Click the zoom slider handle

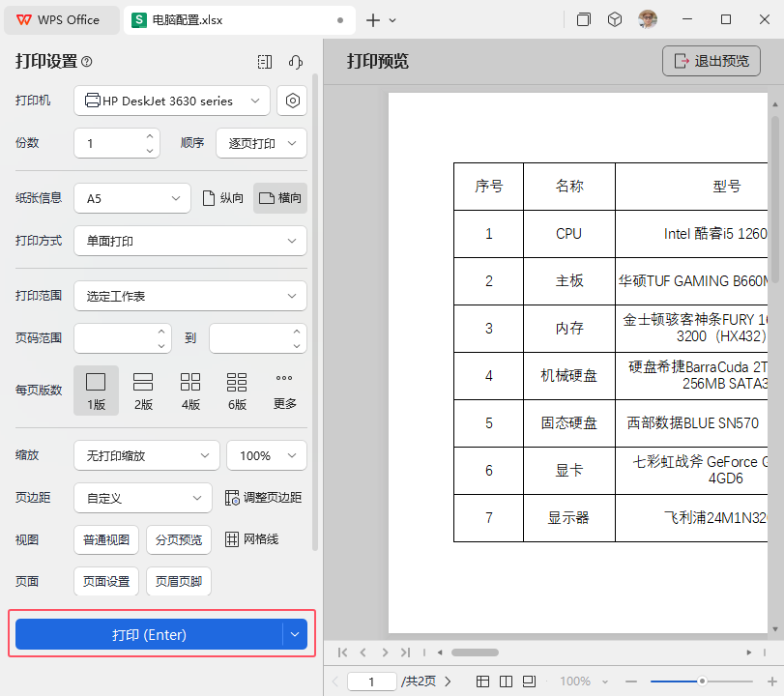[702, 681]
